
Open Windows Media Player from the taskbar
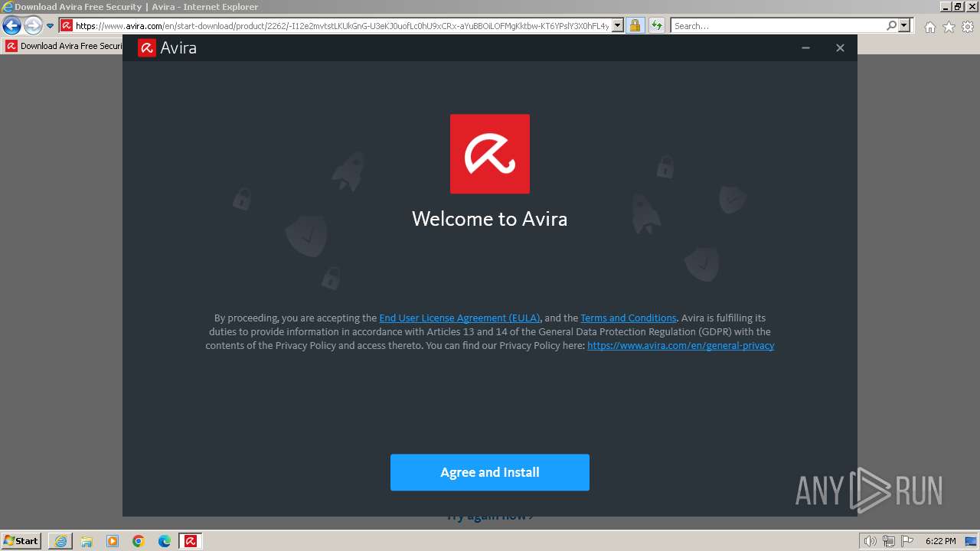pos(113,541)
